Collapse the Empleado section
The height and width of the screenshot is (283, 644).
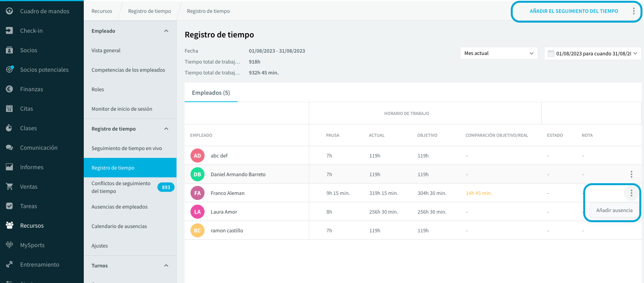(x=166, y=31)
